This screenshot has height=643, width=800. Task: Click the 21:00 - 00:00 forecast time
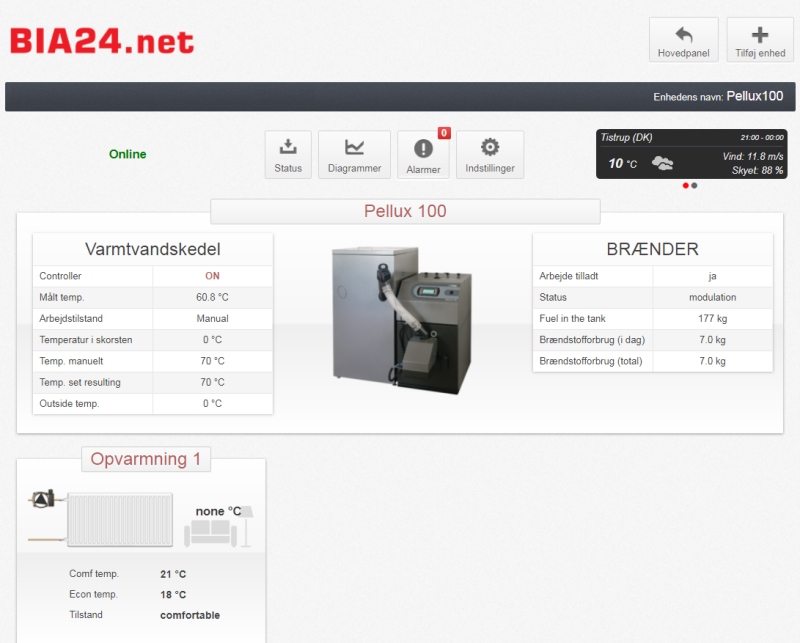coord(762,137)
